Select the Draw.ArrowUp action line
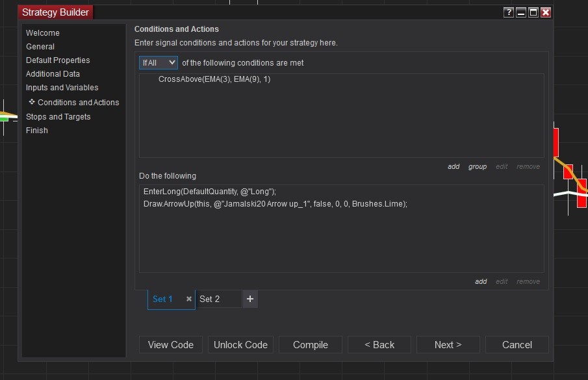 point(275,203)
